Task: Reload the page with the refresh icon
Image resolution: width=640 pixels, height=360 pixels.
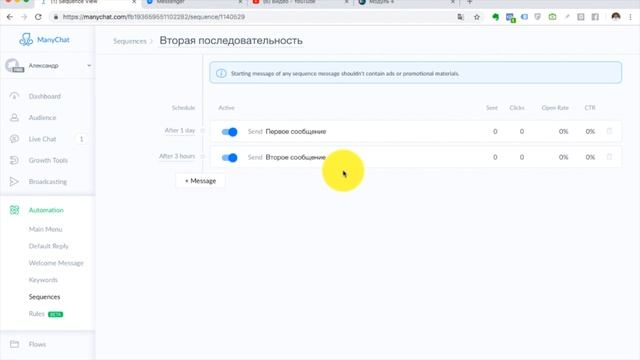Action: (x=38, y=17)
